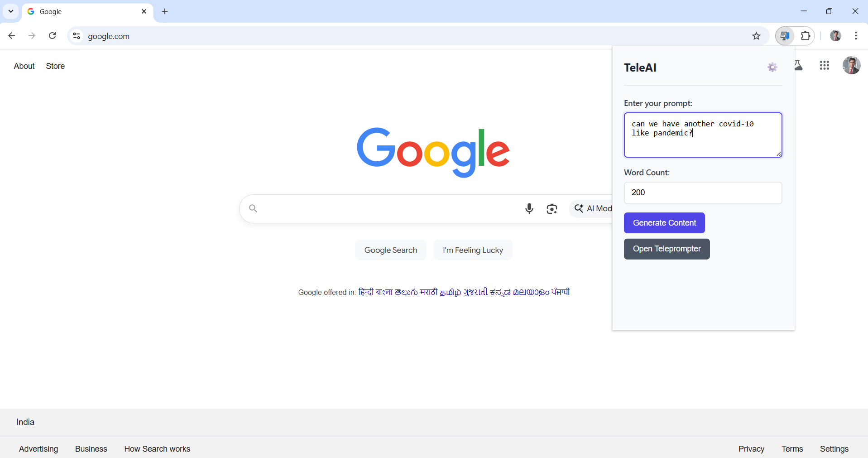Screen dimensions: 868x458
Task: Click I'm Feeling Lucky button
Action: pos(473,250)
